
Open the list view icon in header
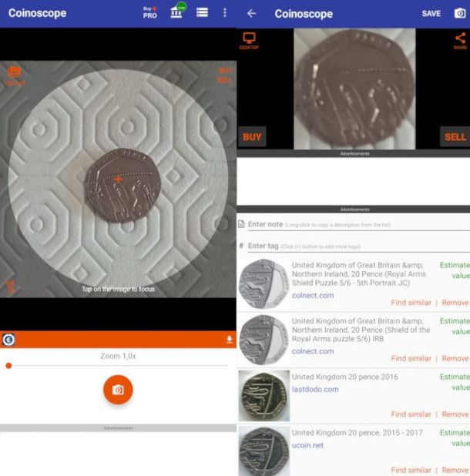tap(202, 12)
